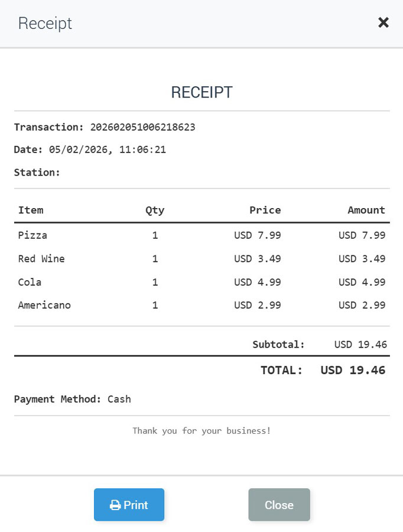Click the Item column header

31,210
